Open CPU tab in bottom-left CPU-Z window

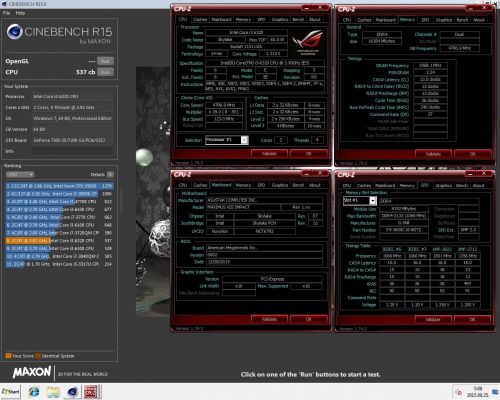tap(183, 185)
